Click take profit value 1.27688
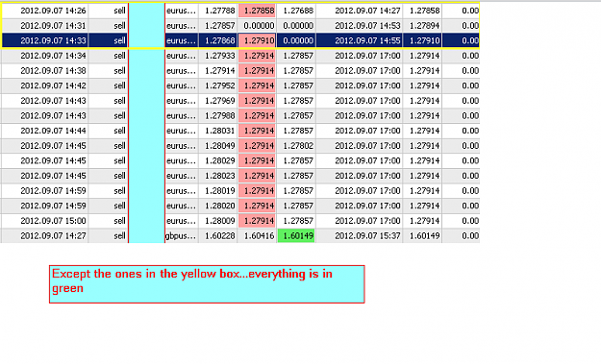Screen dimensions: 601x364 click(x=298, y=11)
